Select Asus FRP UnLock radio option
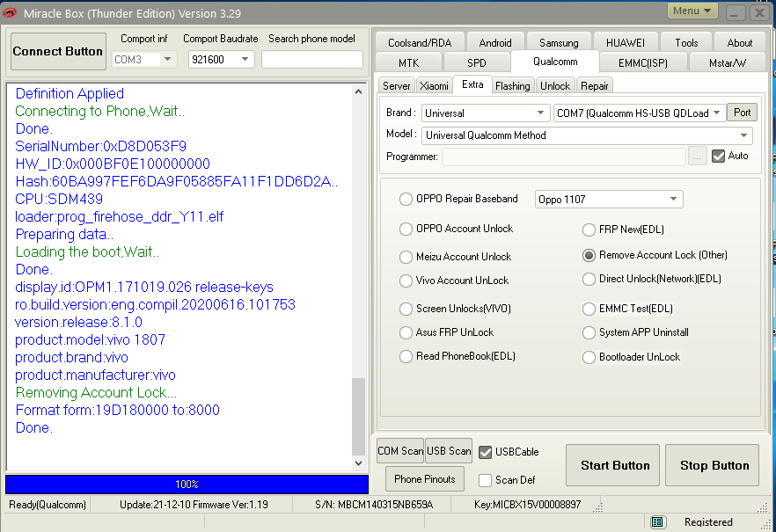Viewport: 776px width, 532px height. click(406, 332)
